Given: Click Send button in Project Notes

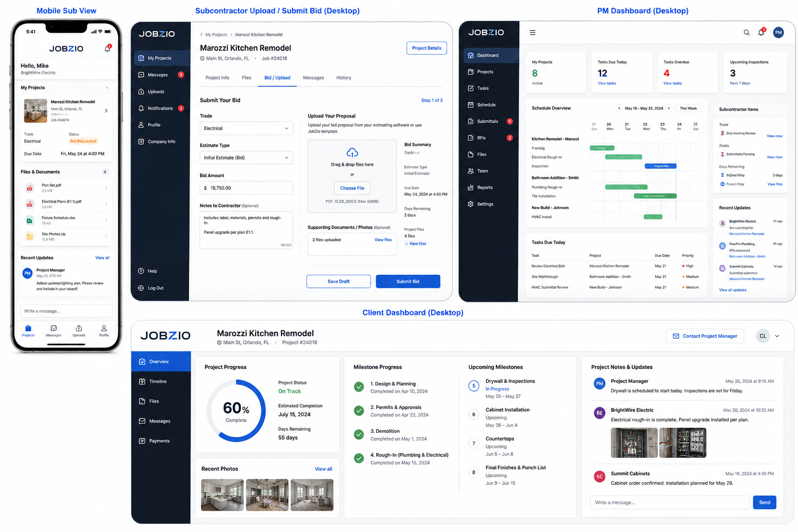Looking at the screenshot, I should coord(765,502).
